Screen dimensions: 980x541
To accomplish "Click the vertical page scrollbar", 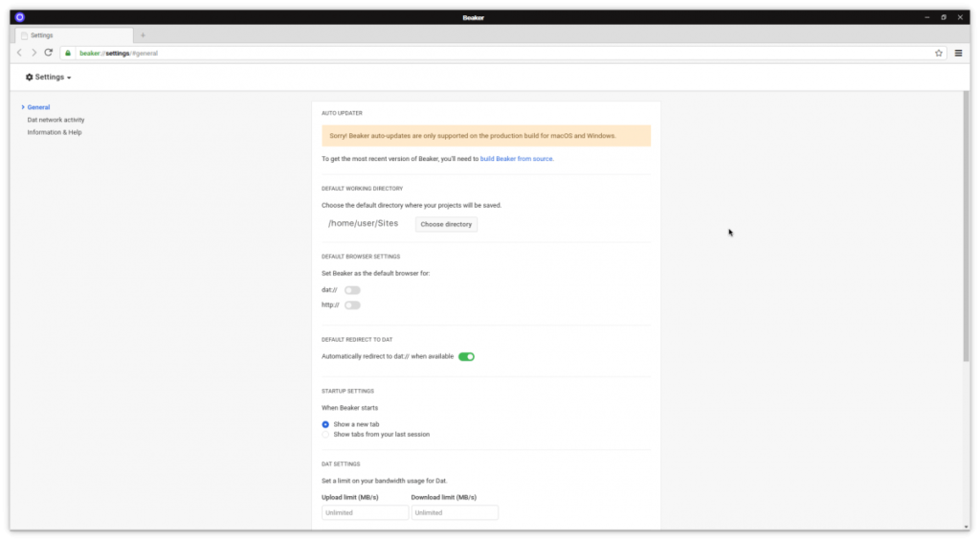I will point(966,226).
